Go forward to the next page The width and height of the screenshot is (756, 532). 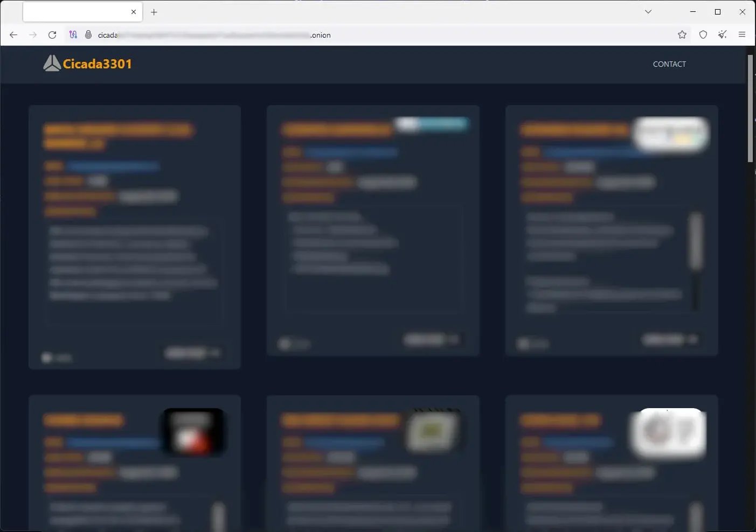(x=33, y=35)
